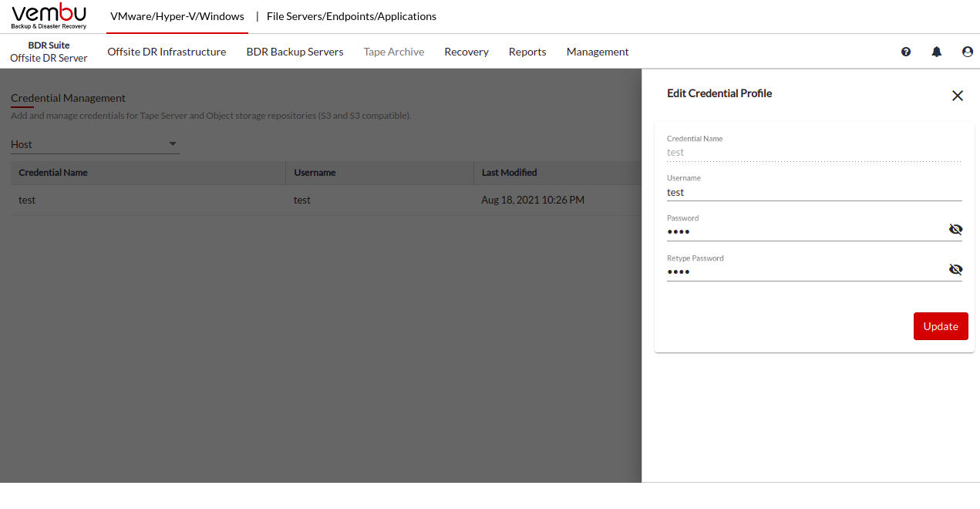The height and width of the screenshot is (509, 980).
Task: Close the Edit Credential Profile panel
Action: tap(958, 96)
